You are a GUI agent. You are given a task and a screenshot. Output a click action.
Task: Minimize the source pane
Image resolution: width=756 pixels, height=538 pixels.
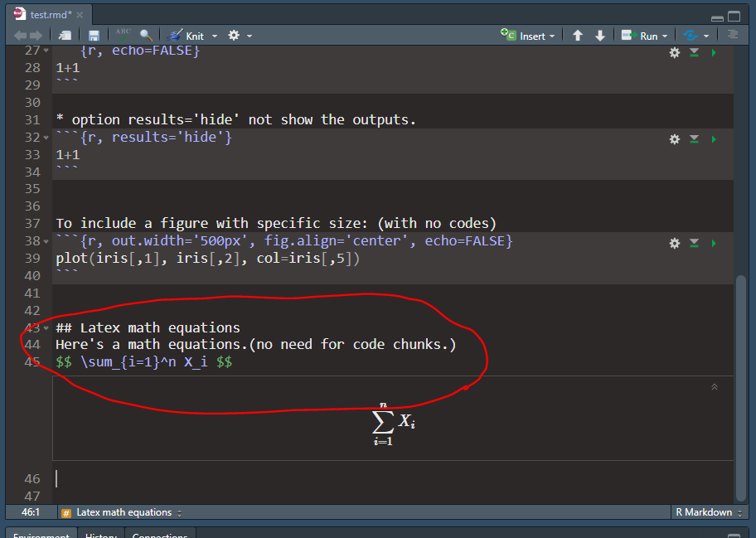tap(717, 18)
